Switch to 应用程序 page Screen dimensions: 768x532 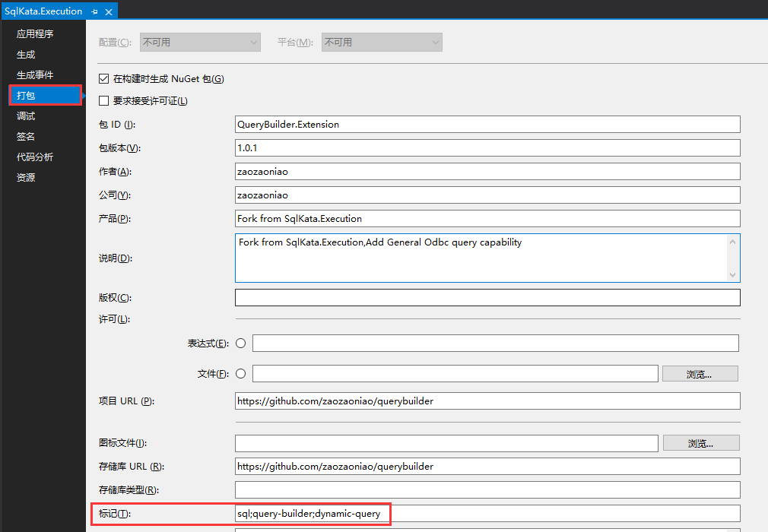pos(35,33)
